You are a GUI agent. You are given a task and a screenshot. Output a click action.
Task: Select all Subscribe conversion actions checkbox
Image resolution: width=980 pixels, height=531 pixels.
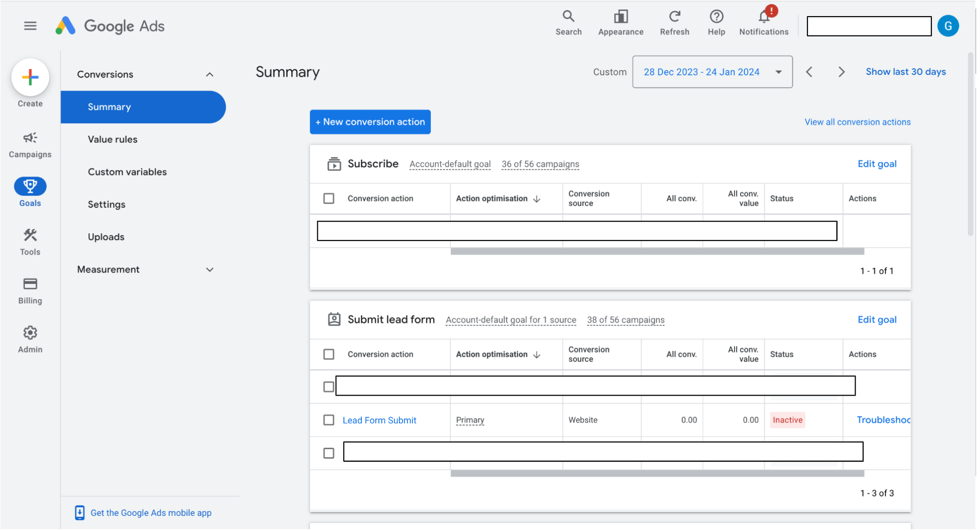(x=329, y=198)
